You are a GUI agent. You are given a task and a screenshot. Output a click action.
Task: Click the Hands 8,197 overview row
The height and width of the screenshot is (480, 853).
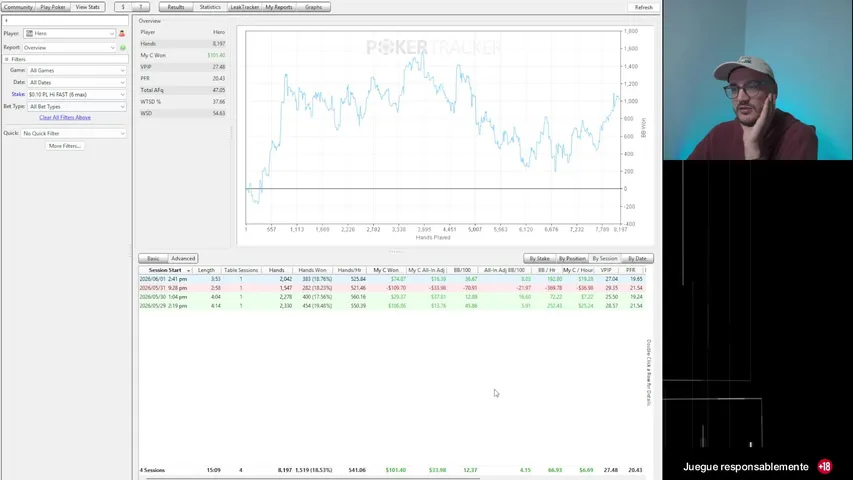182,44
